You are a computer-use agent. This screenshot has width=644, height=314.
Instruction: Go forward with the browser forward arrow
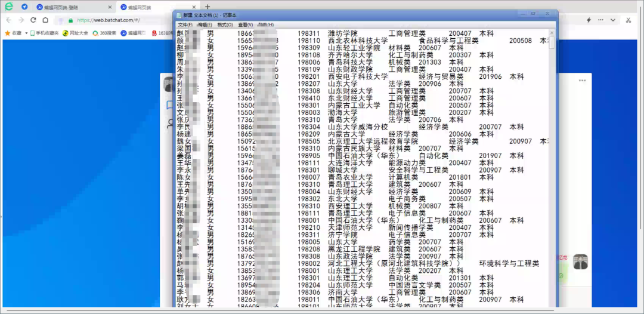(21, 20)
